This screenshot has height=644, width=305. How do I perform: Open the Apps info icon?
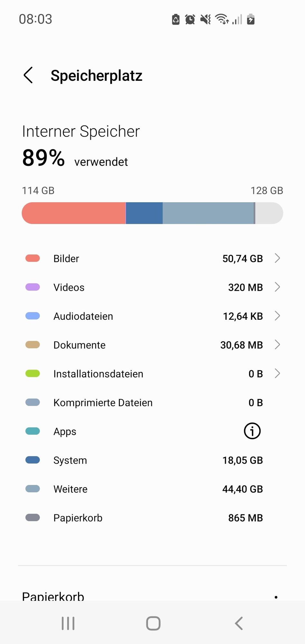coord(252,431)
